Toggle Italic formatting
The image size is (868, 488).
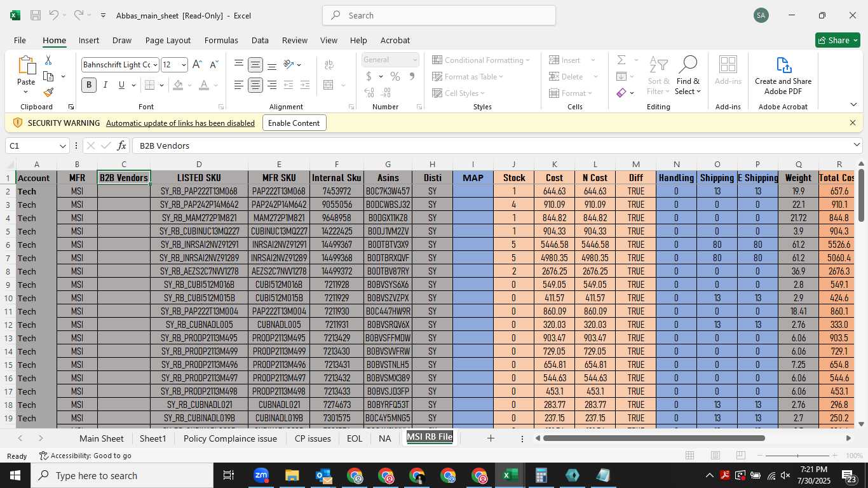click(105, 85)
